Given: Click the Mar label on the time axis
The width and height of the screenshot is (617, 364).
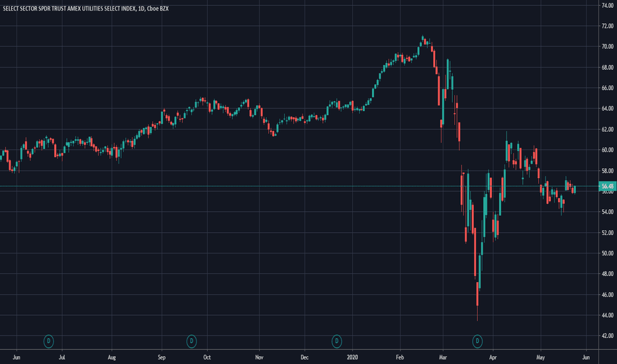Looking at the screenshot, I should (443, 357).
